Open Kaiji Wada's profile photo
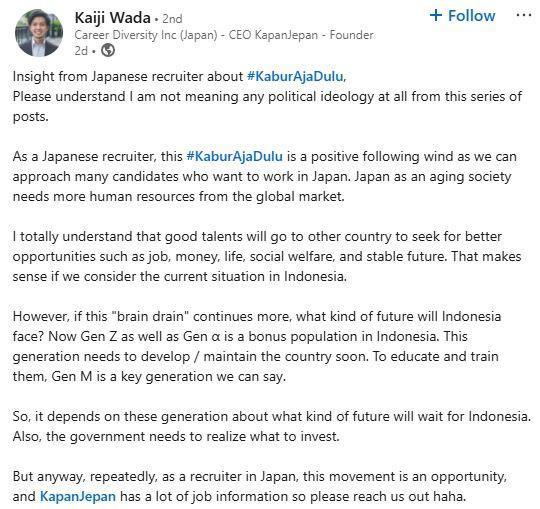Image resolution: width=540 pixels, height=509 pixels. (39, 33)
